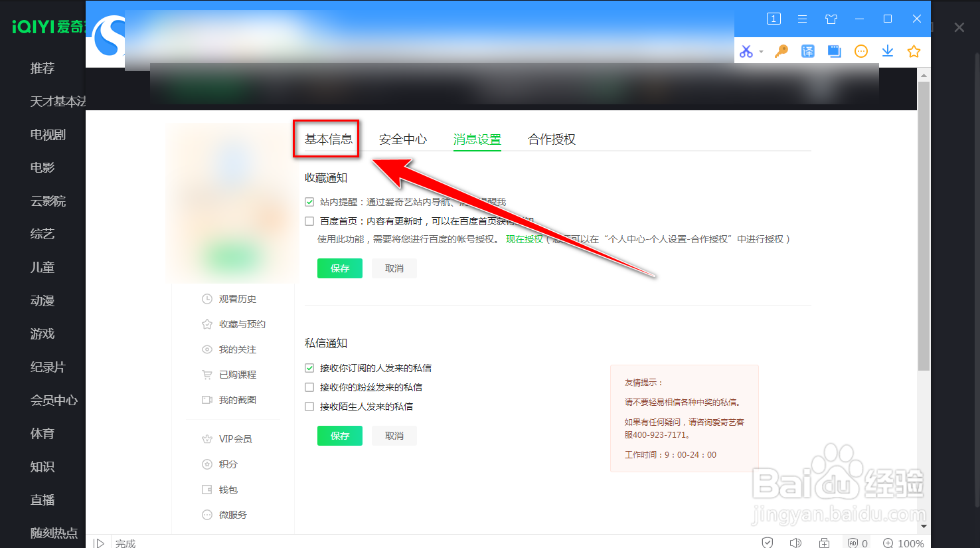Go to 推荐 in iQIYI nav
The height and width of the screenshot is (548, 980).
pos(42,68)
